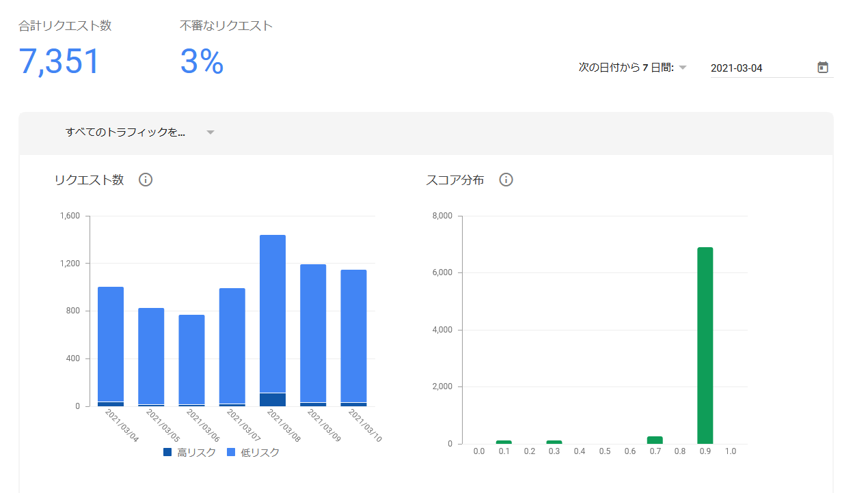Click the info icon beside リクエスト数
868x493 pixels.
point(146,180)
